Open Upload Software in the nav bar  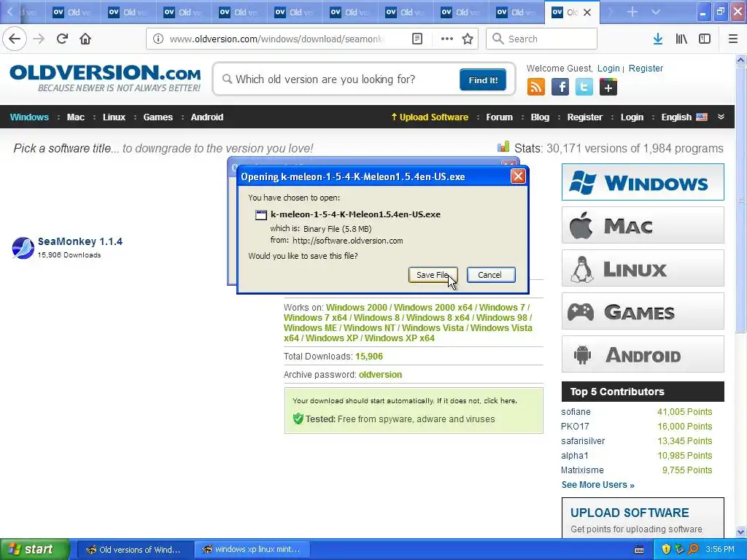pyautogui.click(x=430, y=117)
